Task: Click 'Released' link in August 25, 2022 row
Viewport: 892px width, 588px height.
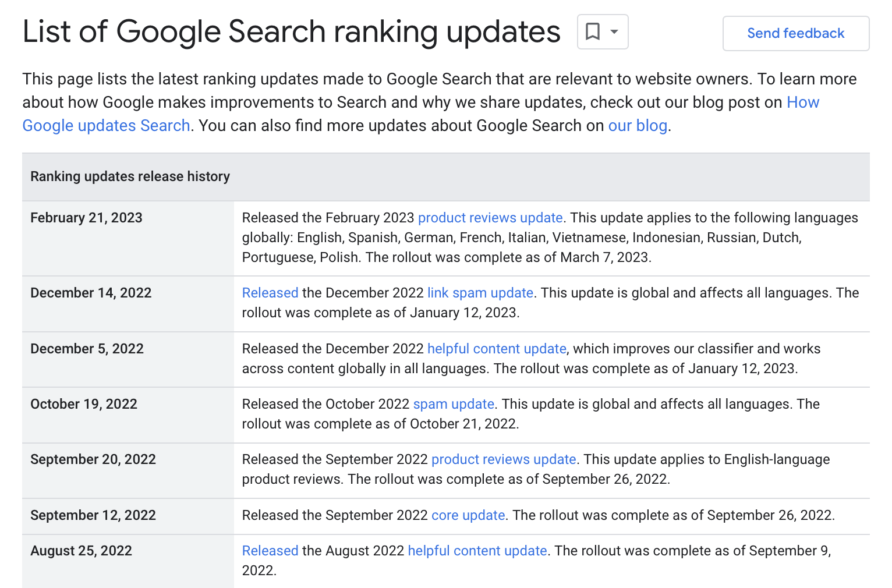Action: click(x=270, y=551)
